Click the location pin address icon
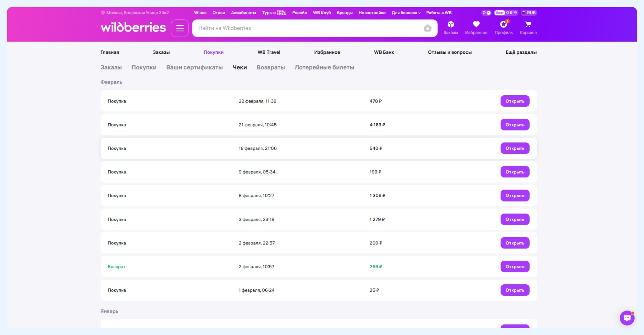 [x=103, y=13]
